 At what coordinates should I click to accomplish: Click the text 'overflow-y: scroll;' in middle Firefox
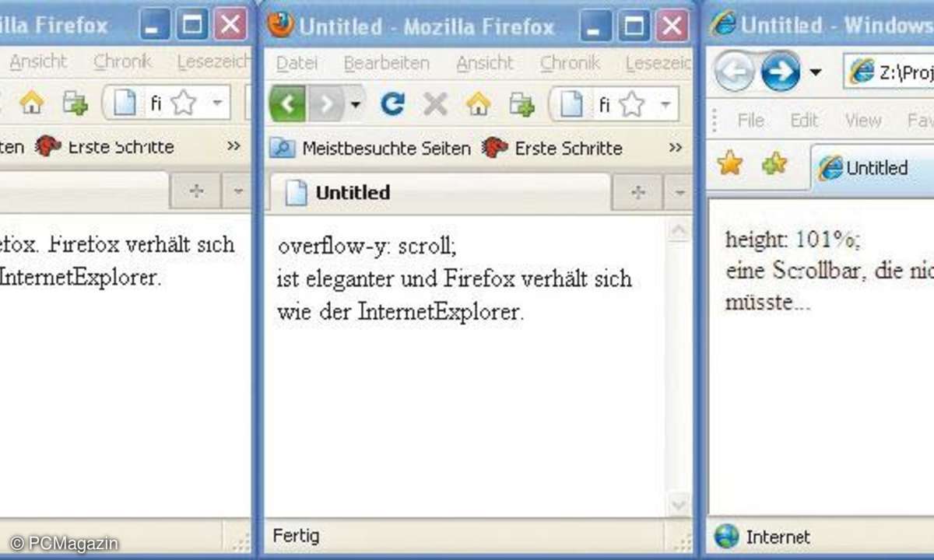point(367,247)
